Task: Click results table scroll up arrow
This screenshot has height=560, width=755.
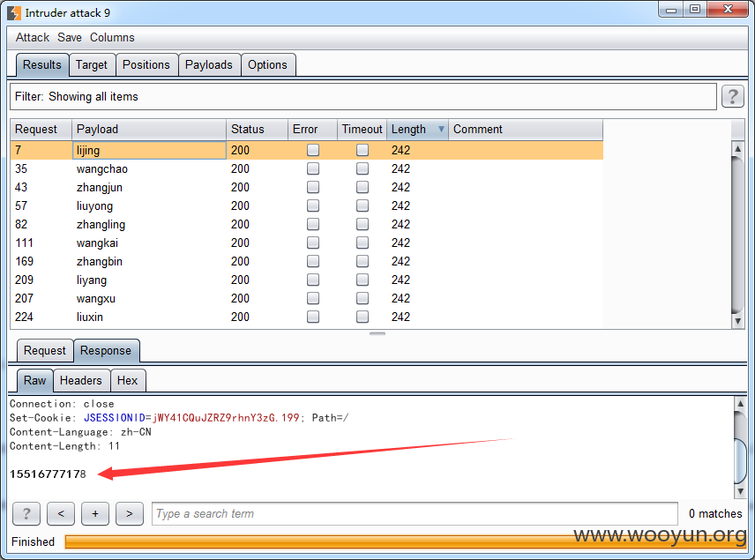Action: coord(737,149)
